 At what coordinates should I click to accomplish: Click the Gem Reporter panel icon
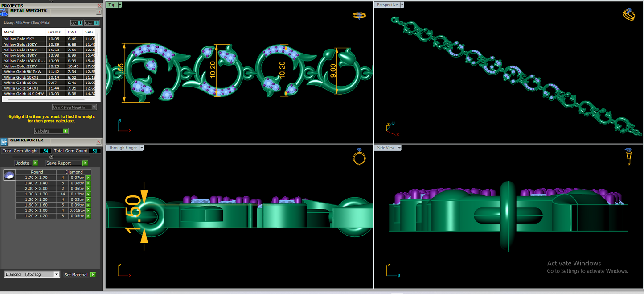(x=4, y=142)
